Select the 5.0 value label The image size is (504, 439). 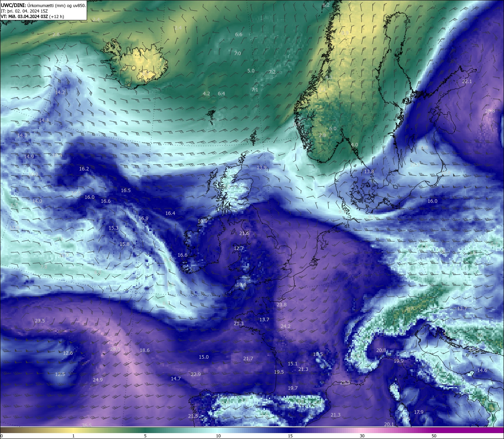point(251,71)
